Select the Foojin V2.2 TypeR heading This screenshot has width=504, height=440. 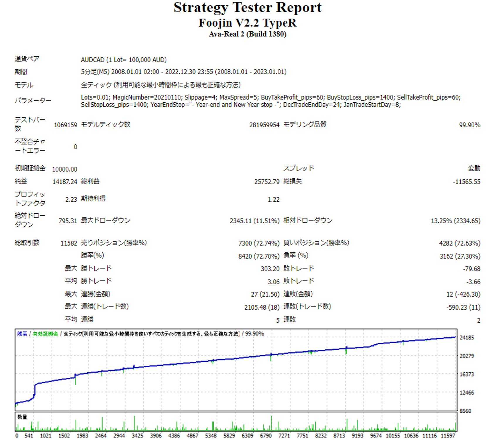[x=247, y=23]
